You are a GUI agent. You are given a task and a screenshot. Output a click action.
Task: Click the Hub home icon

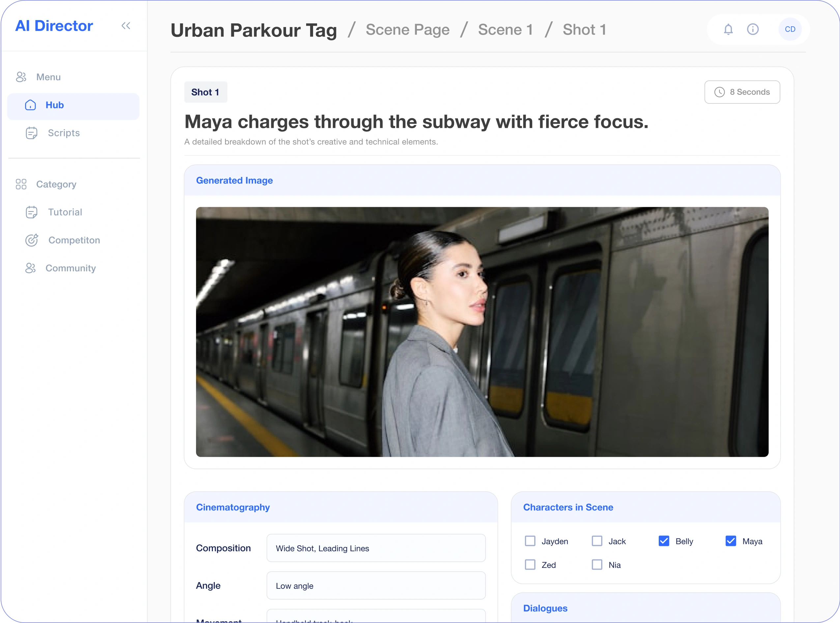point(31,105)
